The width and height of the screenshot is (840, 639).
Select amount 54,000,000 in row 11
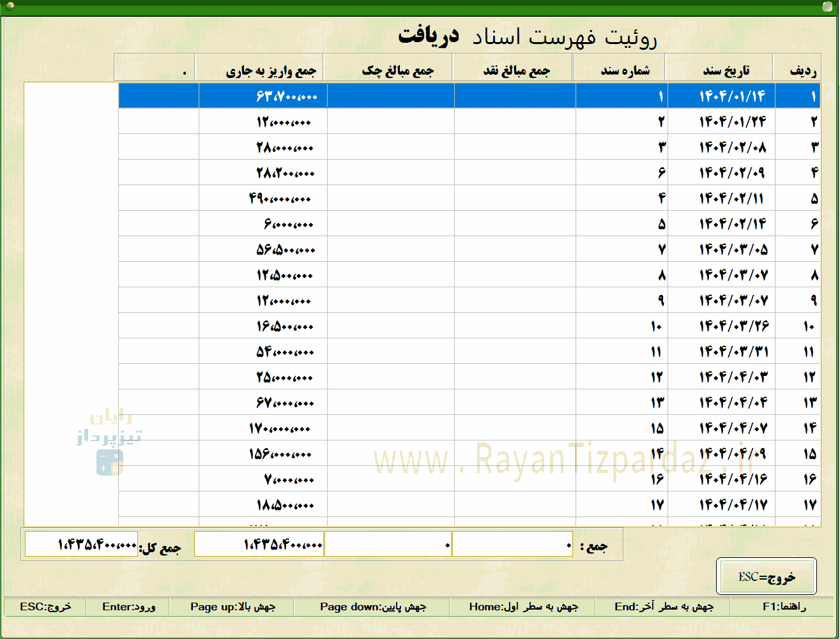click(263, 351)
